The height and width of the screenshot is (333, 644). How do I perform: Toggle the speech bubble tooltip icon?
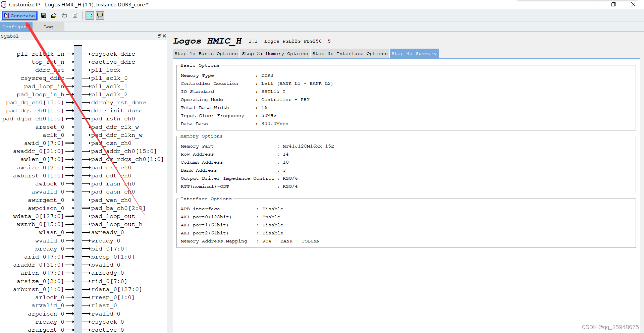pyautogui.click(x=100, y=15)
